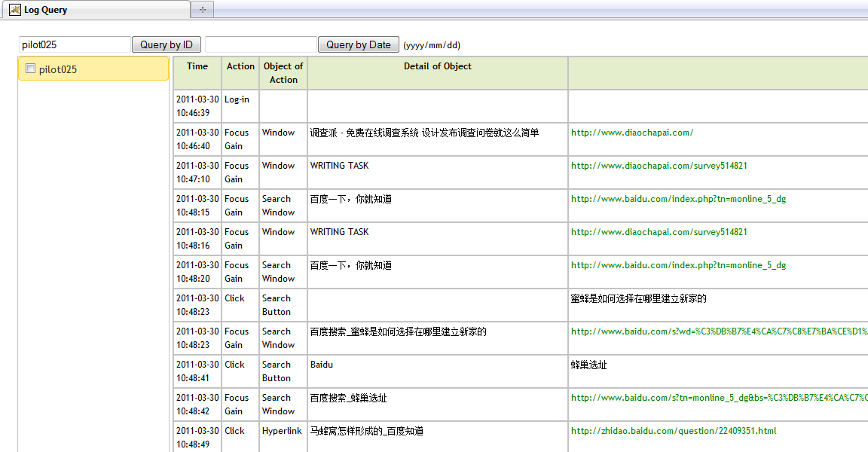The width and height of the screenshot is (868, 452).
Task: Click the Object of Action column header
Action: 283,73
